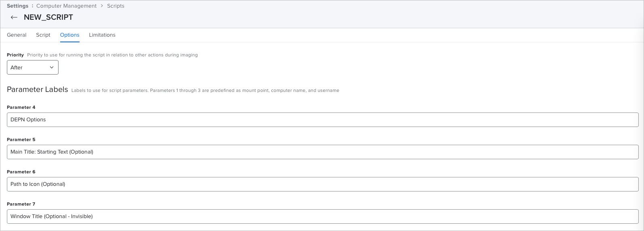644x231 pixels.
Task: Go back using the left arrow icon
Action: pos(14,17)
